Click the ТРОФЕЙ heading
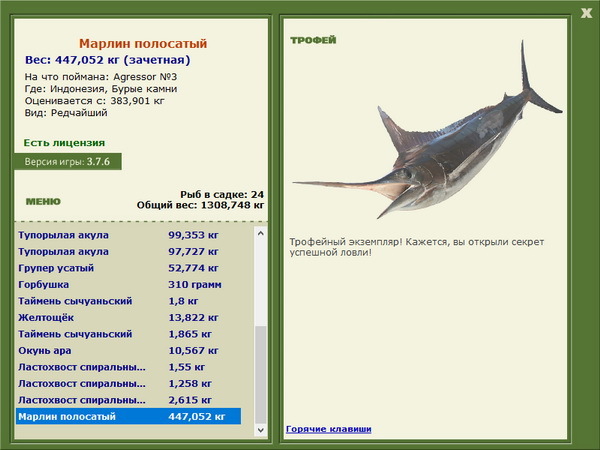 click(x=313, y=41)
